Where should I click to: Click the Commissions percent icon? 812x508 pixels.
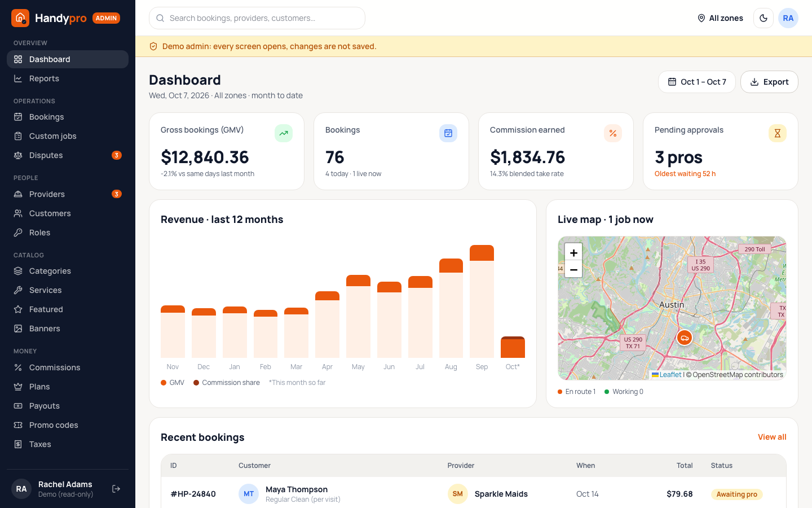[18, 367]
